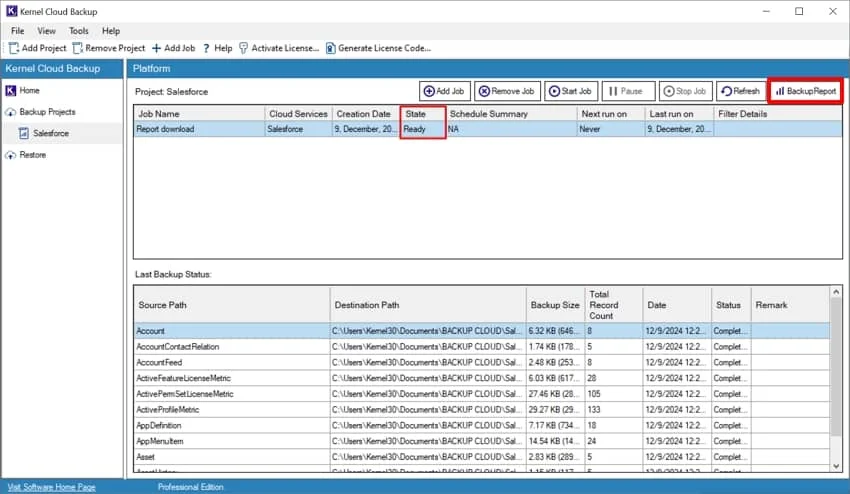
Task: Select the 'ActiveProfileMetric' row
Action: click(482, 409)
